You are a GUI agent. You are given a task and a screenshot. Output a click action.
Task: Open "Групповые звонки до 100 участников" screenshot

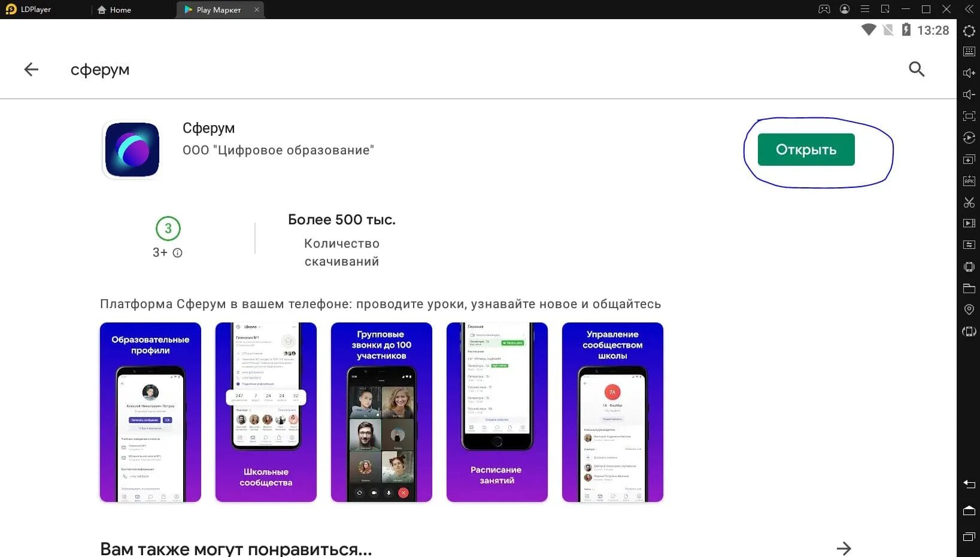coord(381,412)
